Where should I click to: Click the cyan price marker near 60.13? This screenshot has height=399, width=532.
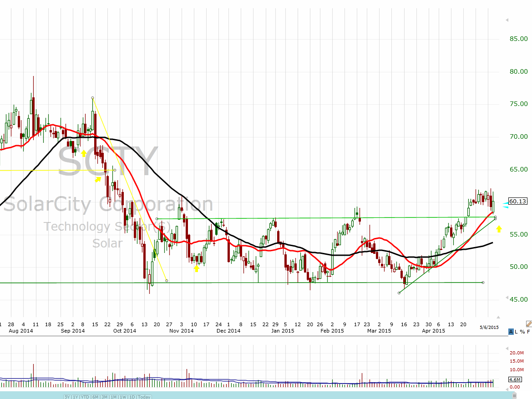(505, 205)
